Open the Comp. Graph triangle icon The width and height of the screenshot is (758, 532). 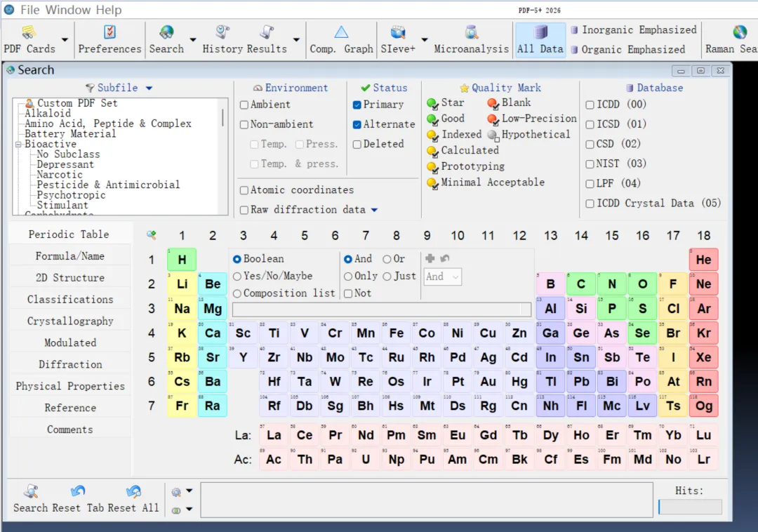(341, 32)
